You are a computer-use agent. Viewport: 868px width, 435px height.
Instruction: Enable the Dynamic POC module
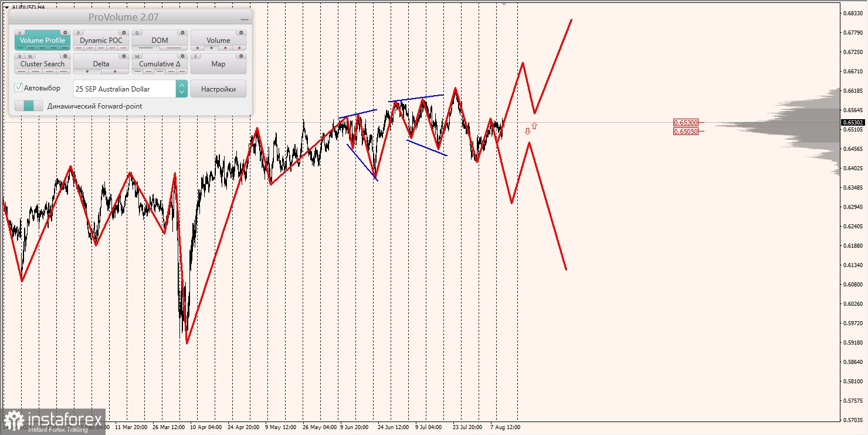coord(101,40)
